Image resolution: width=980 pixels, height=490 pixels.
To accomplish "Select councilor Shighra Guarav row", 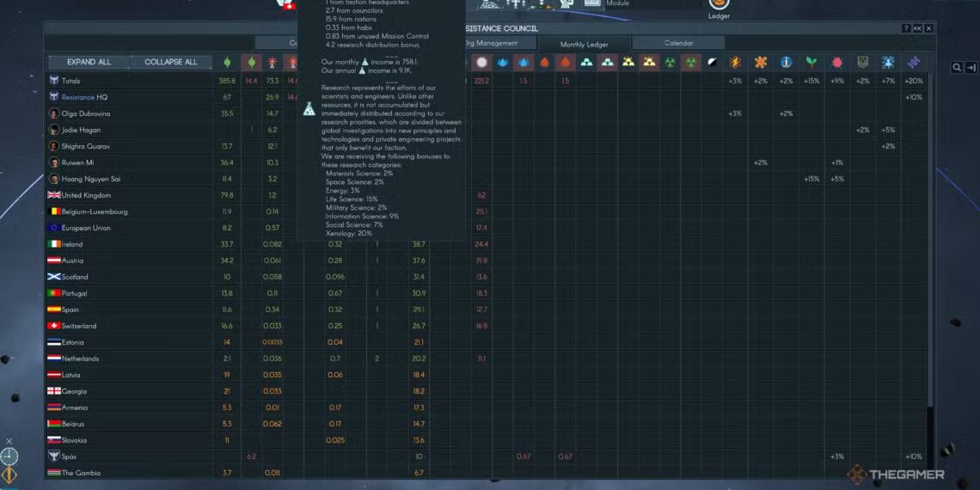I will [x=487, y=146].
